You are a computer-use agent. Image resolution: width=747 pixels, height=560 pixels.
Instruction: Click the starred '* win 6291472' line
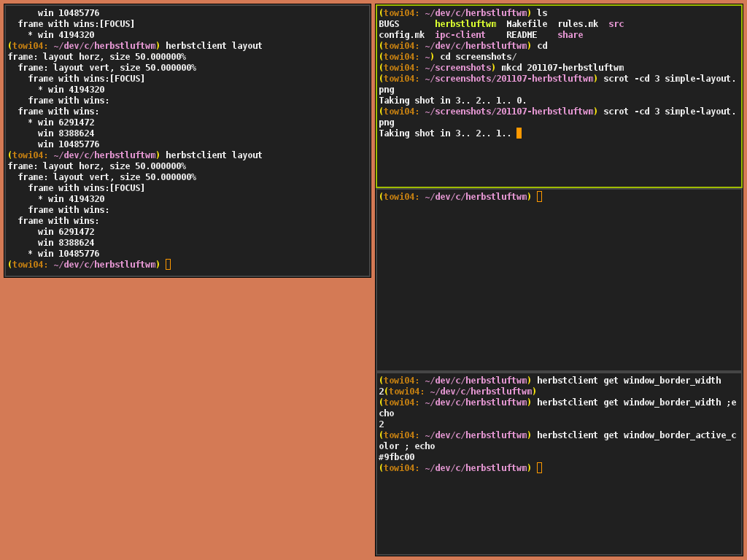[x=61, y=122]
